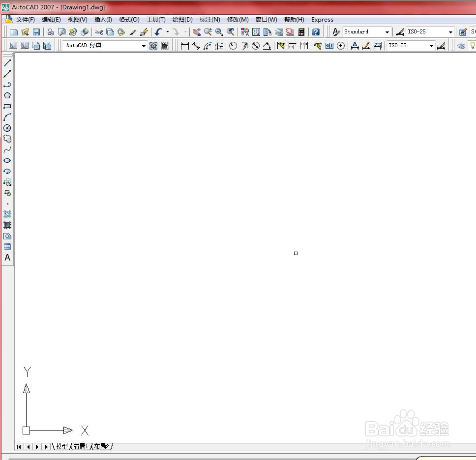Click the Table tool in draw toolbar
Image resolution: width=476 pixels, height=460 pixels.
click(x=7, y=247)
